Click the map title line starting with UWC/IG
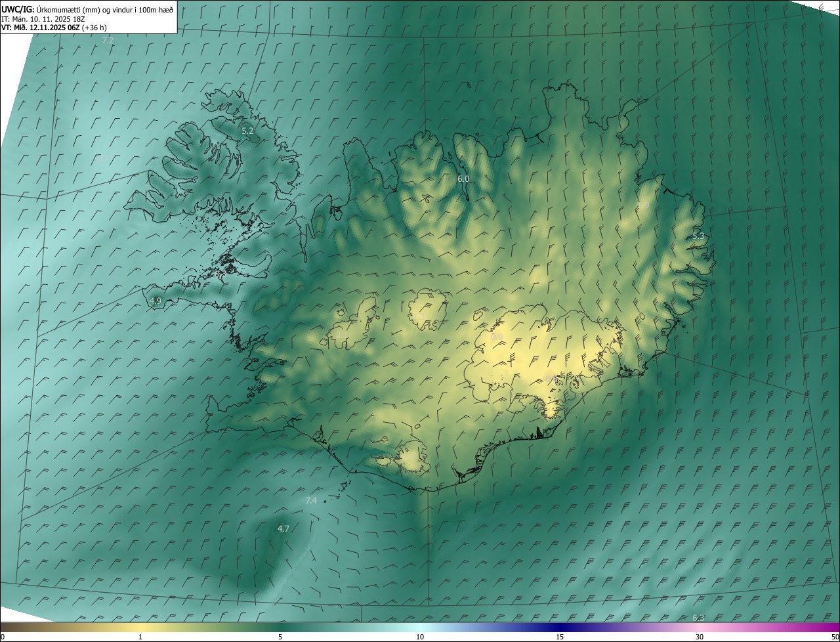This screenshot has width=840, height=642. pyautogui.click(x=87, y=9)
